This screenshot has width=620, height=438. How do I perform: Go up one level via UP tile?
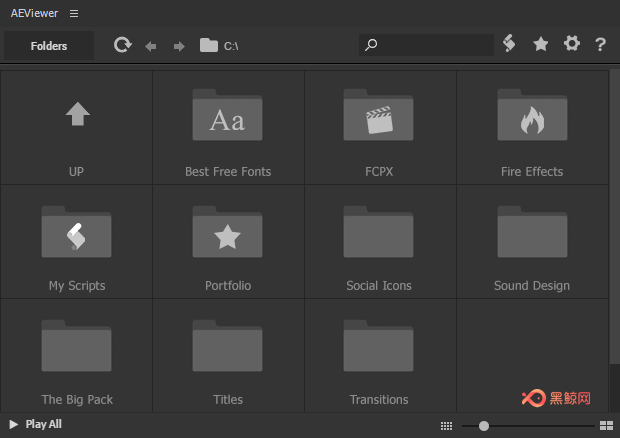[77, 128]
